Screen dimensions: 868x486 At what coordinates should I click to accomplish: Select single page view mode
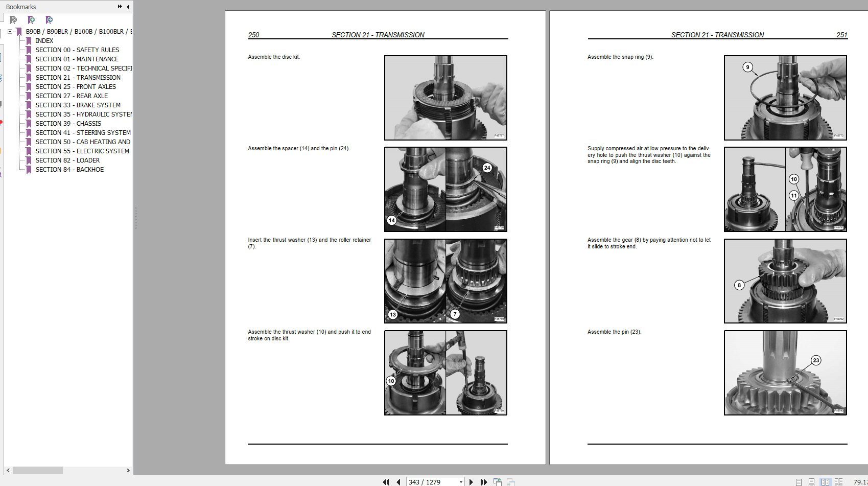click(x=799, y=480)
